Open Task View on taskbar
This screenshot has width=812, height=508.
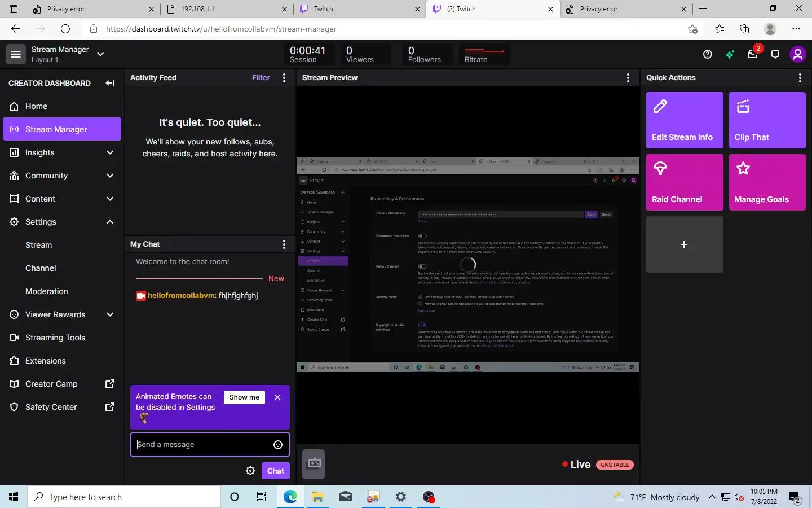pyautogui.click(x=262, y=497)
